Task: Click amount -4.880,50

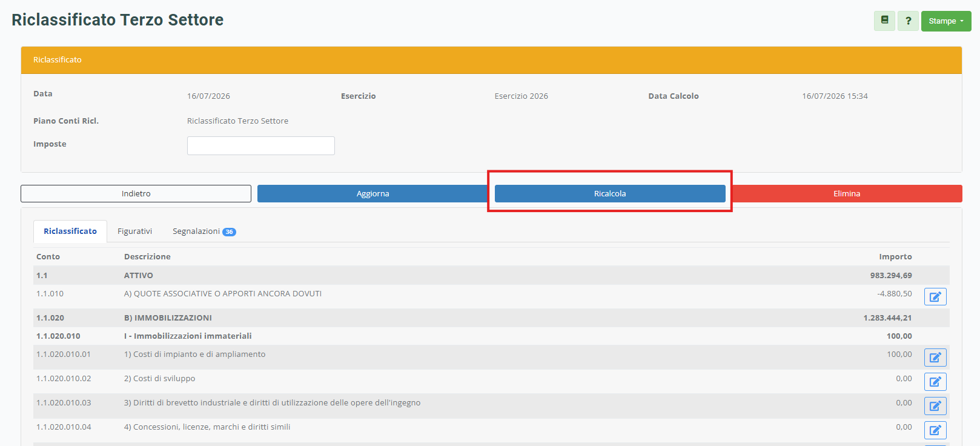Action: pyautogui.click(x=895, y=293)
